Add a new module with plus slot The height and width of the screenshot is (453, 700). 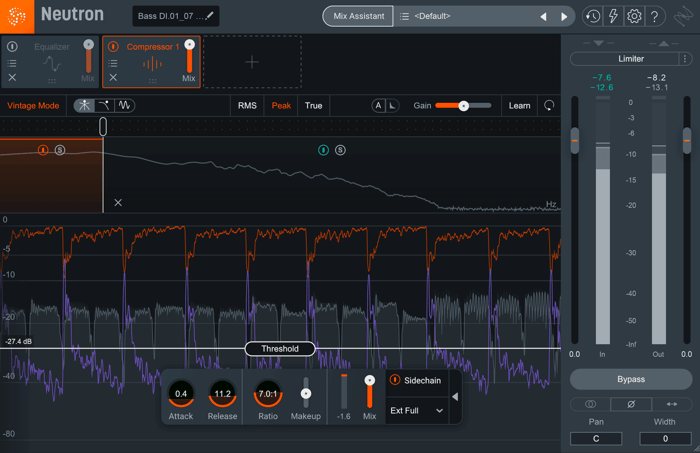tap(252, 62)
